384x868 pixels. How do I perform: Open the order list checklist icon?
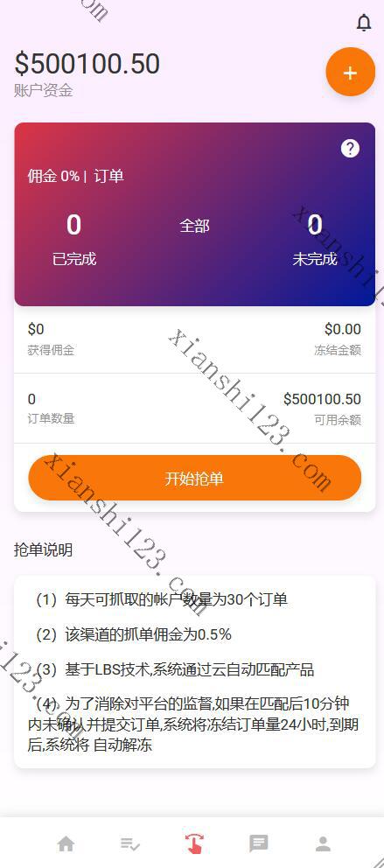(x=130, y=844)
